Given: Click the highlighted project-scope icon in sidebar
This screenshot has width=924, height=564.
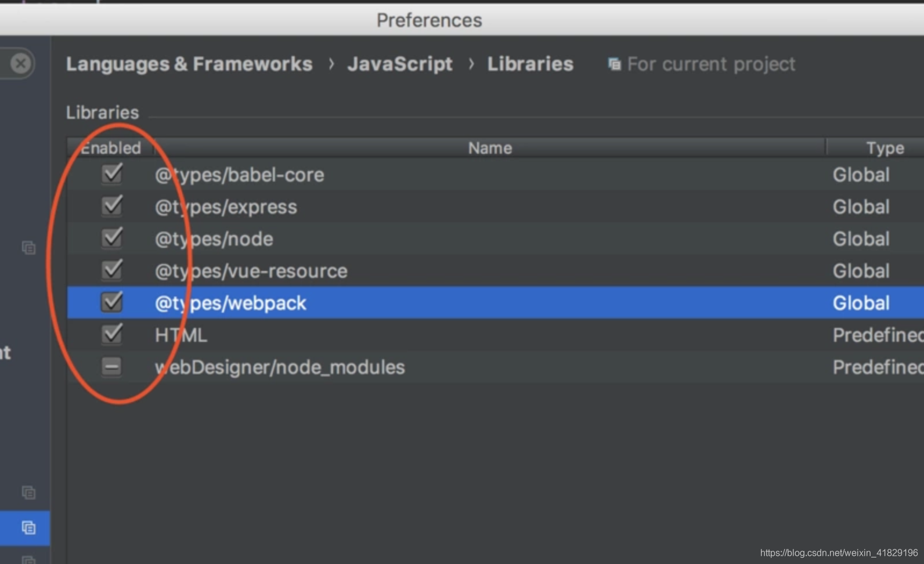Looking at the screenshot, I should [28, 527].
